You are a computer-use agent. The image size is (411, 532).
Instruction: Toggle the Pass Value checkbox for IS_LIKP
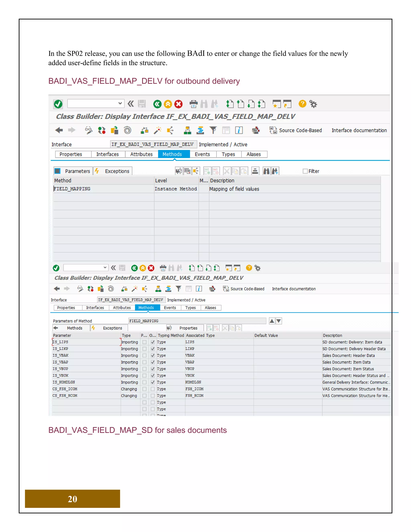coord(144,349)
